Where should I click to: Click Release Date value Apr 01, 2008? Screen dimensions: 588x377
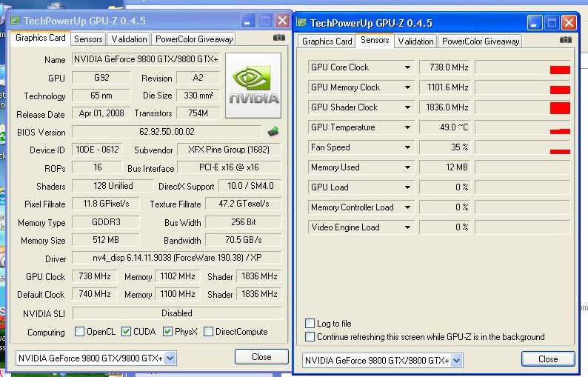coord(101,113)
